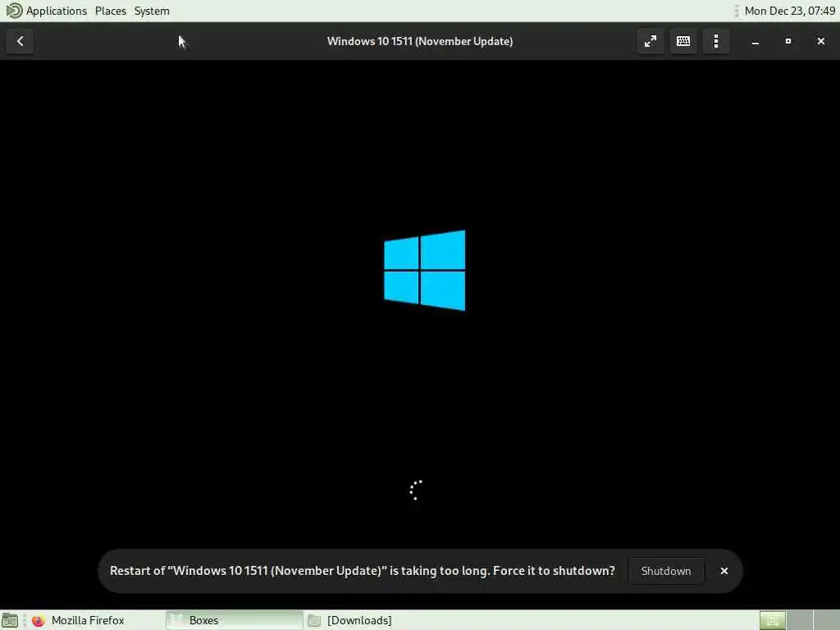Open the keyboard shortcuts sender
Image resolution: width=840 pixels, height=630 pixels.
(683, 41)
